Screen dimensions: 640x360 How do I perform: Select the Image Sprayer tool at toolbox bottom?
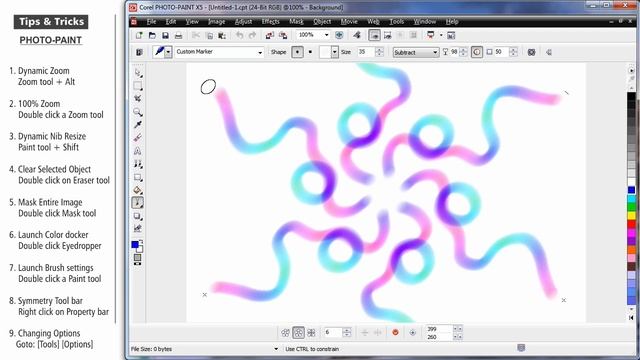click(x=138, y=229)
